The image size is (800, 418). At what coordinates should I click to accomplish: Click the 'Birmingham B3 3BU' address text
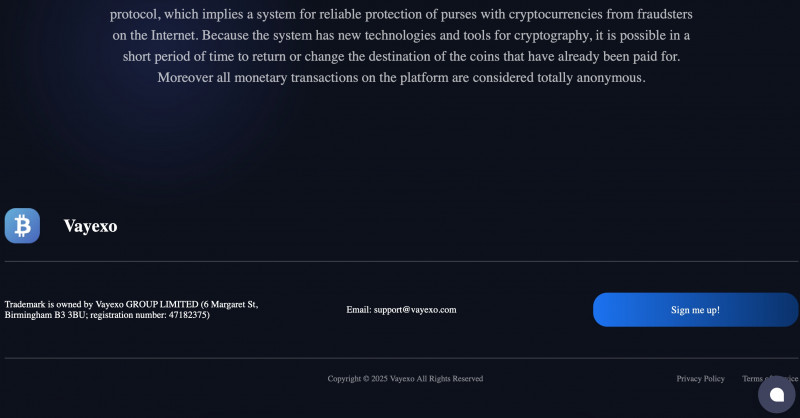click(x=45, y=315)
